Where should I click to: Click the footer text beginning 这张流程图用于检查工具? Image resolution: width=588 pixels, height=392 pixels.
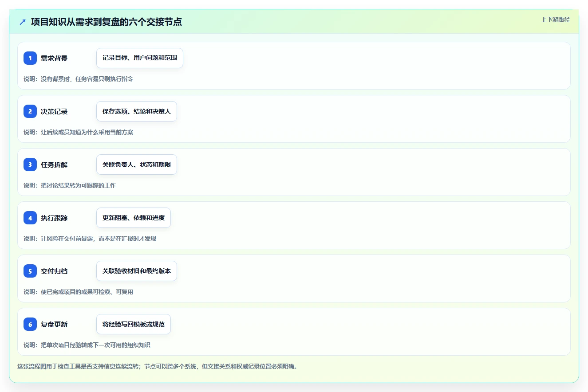click(x=158, y=366)
